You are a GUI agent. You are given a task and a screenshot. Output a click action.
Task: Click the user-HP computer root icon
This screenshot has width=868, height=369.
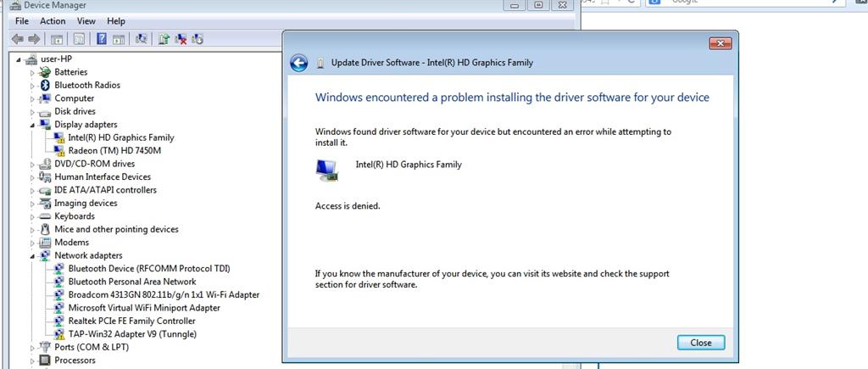[31, 59]
